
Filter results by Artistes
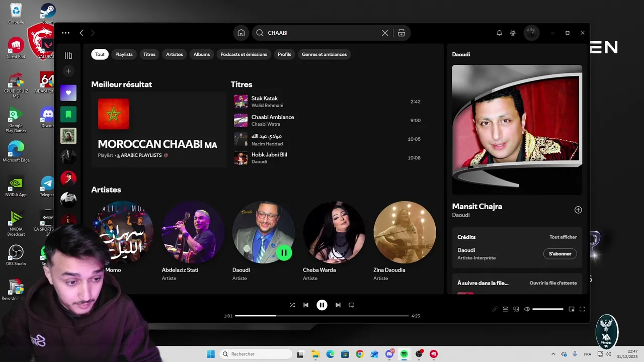tap(175, 54)
